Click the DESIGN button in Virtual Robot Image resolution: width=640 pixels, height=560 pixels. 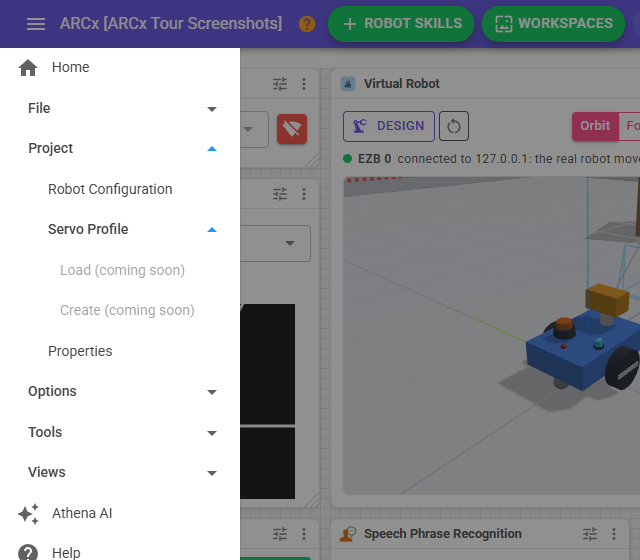[389, 126]
